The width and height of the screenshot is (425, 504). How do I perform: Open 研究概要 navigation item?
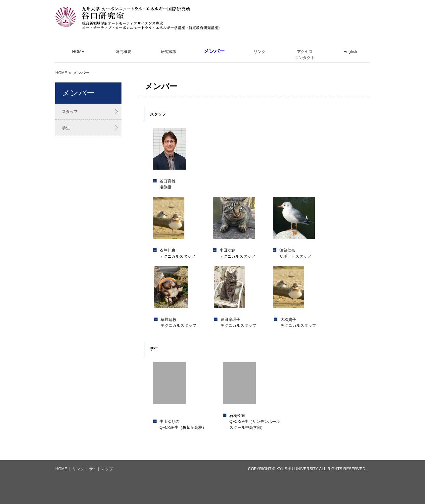[123, 52]
